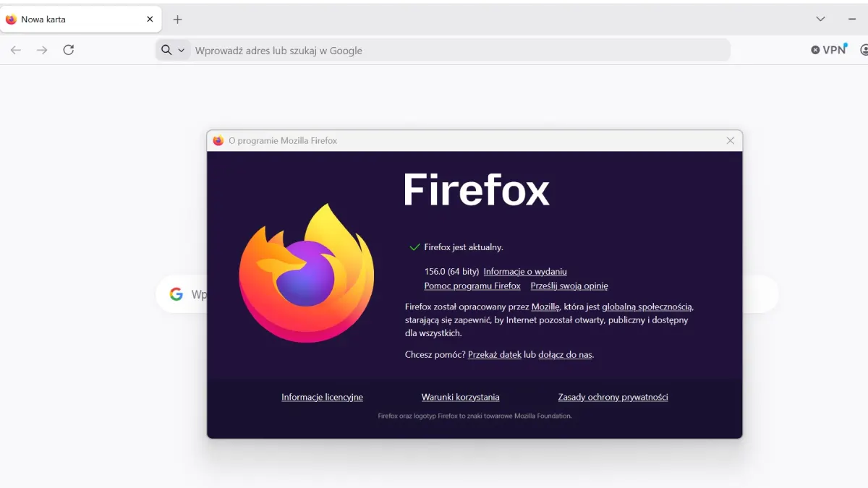Reload the page with refresh icon
Screen dimensions: 868x488
tap(69, 50)
